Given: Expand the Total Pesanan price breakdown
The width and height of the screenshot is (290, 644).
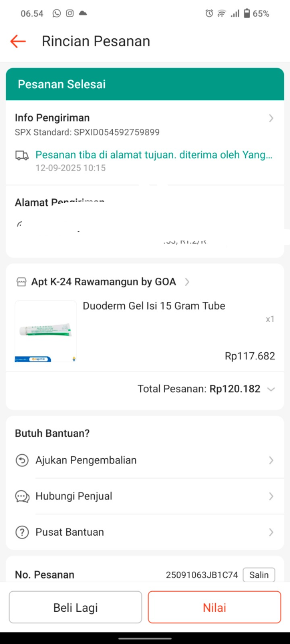Looking at the screenshot, I should (x=271, y=389).
